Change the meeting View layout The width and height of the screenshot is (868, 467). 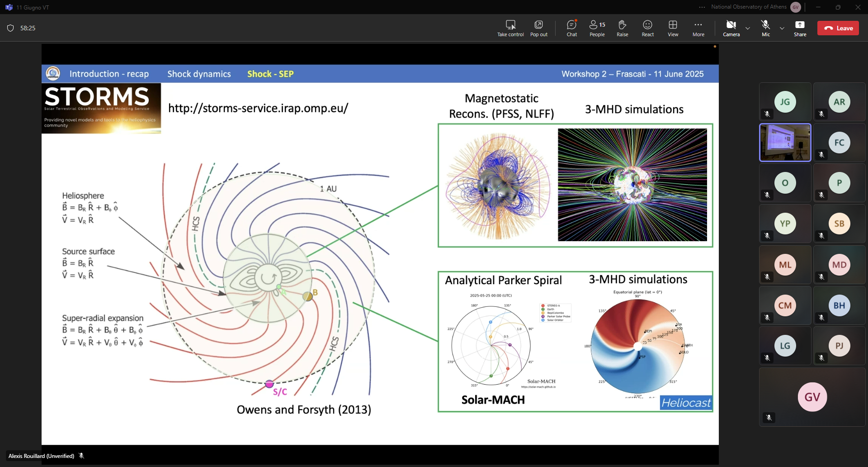(673, 28)
